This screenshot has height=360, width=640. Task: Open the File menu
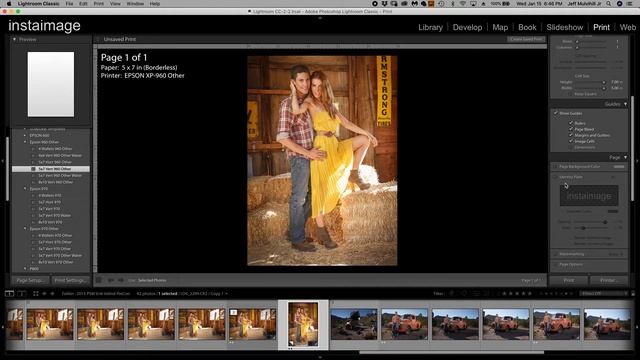(69, 4)
